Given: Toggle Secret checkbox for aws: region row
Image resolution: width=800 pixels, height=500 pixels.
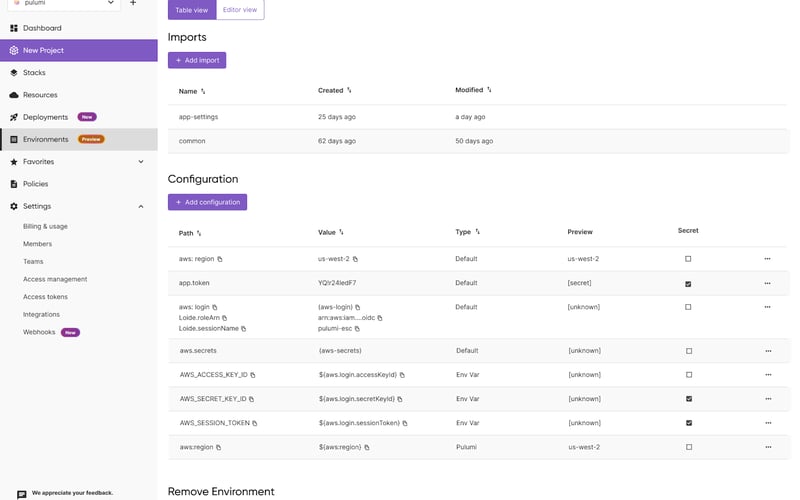Looking at the screenshot, I should [688, 259].
